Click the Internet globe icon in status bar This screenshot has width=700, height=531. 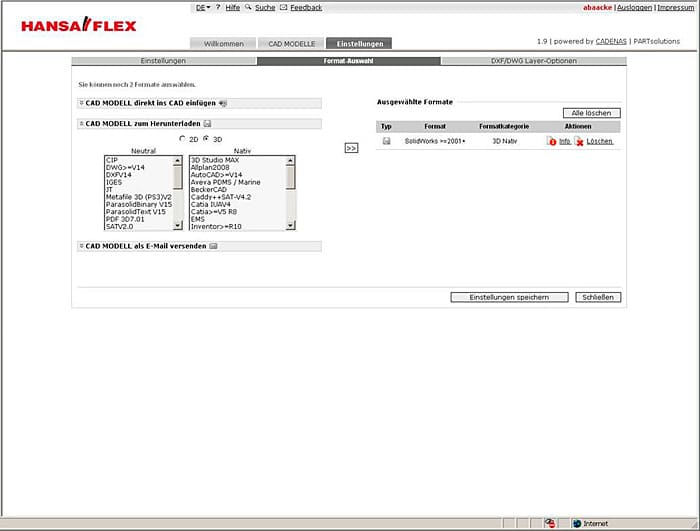click(577, 523)
